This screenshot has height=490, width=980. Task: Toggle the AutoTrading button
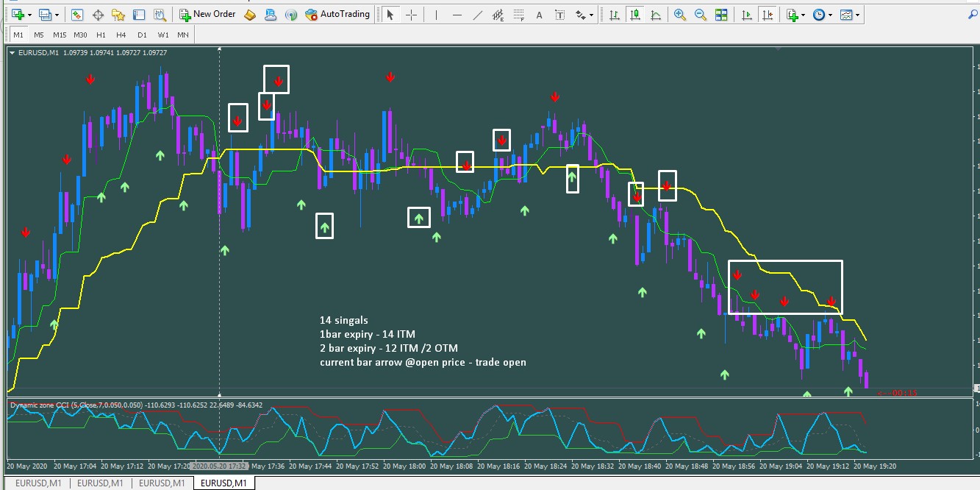click(x=337, y=14)
